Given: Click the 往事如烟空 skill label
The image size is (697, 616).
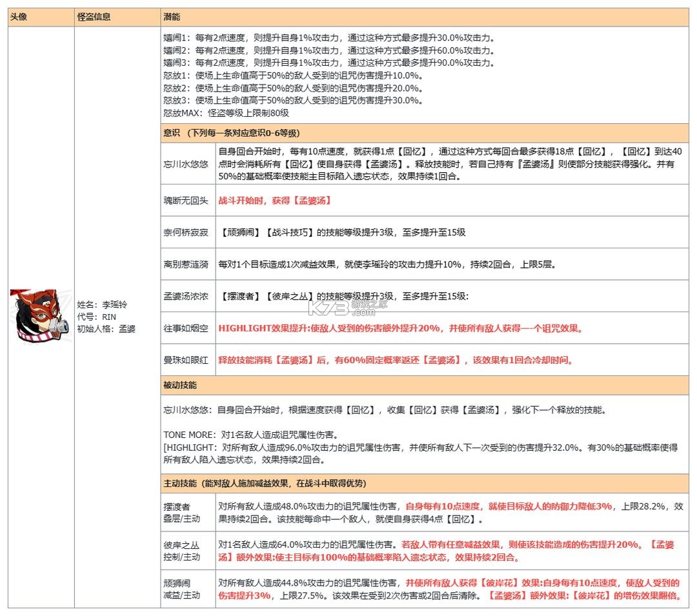Looking at the screenshot, I should click(185, 328).
